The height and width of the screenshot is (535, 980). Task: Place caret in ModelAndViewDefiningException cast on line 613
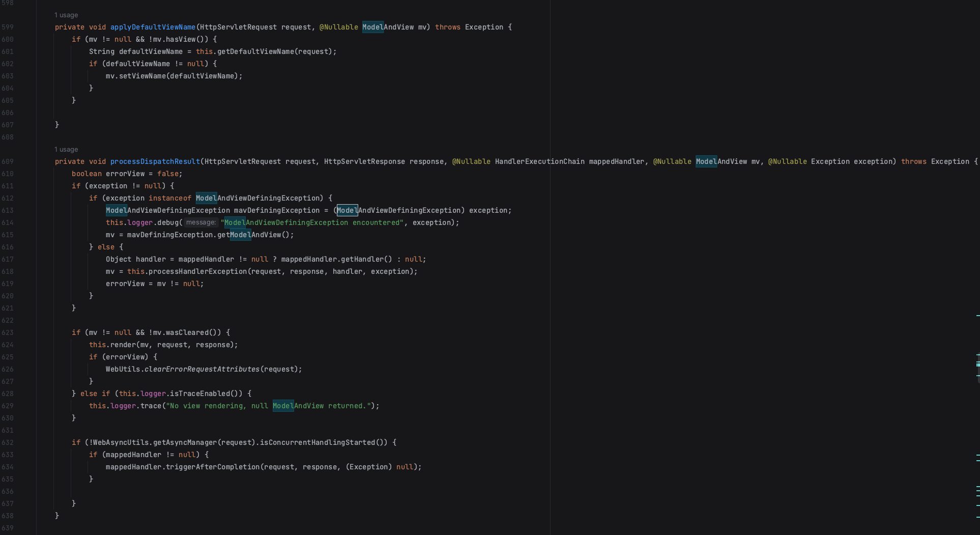[399, 210]
